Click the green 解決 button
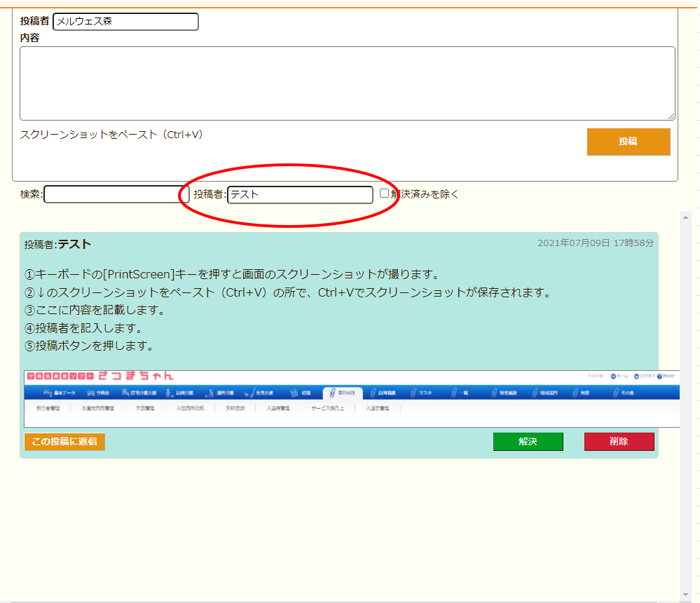 coord(528,442)
